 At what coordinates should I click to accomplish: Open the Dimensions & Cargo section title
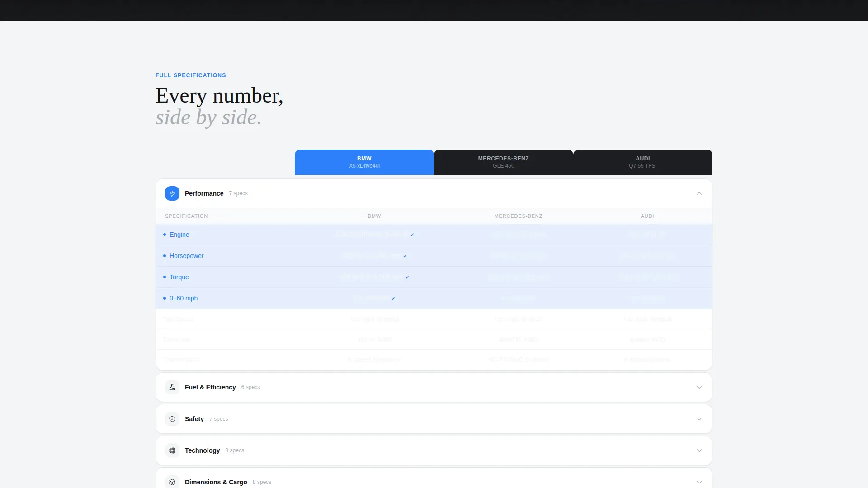coord(216,482)
